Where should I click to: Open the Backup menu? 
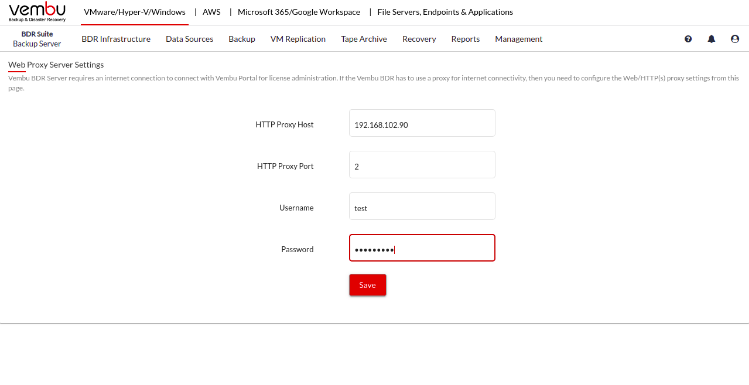242,39
